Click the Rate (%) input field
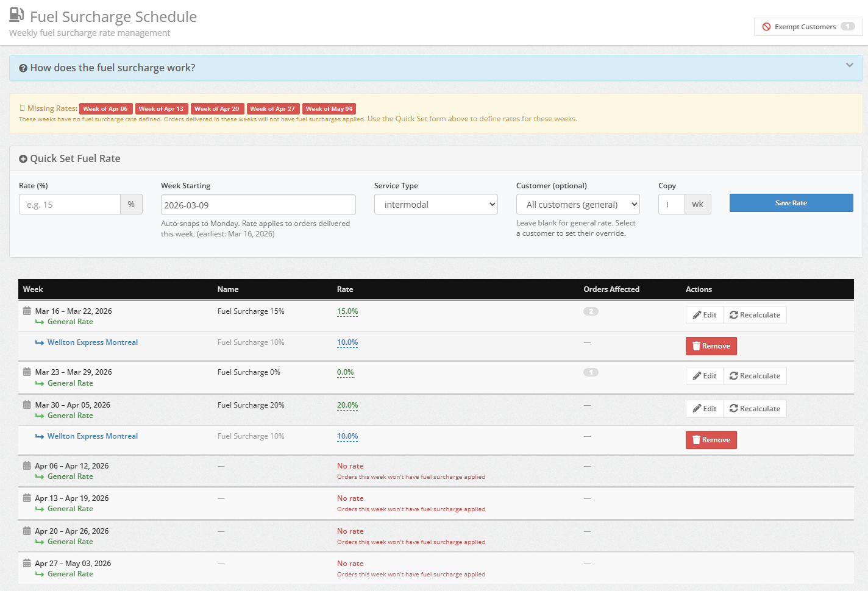Screen dimensions: 868x591 (x=69, y=204)
